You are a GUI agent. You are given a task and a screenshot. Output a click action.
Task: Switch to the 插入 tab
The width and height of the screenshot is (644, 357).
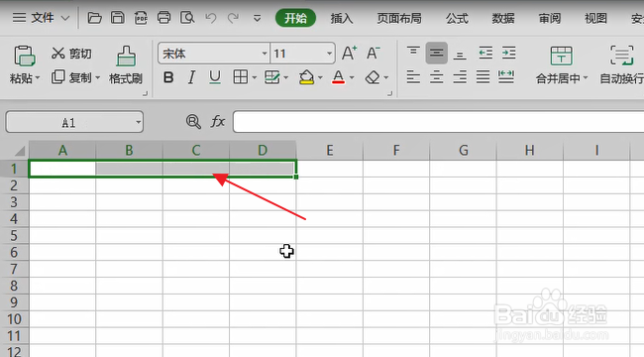tap(342, 18)
